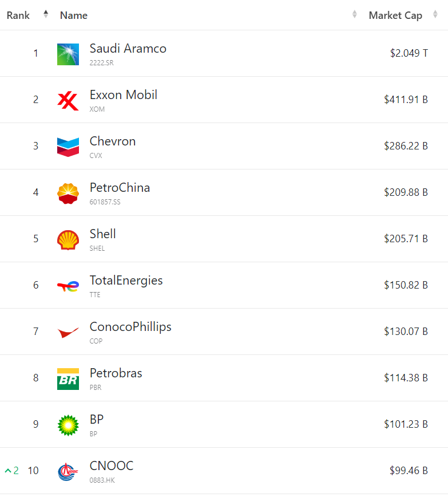Click the Saudi Aramco company logo
The image size is (448, 497).
point(68,53)
